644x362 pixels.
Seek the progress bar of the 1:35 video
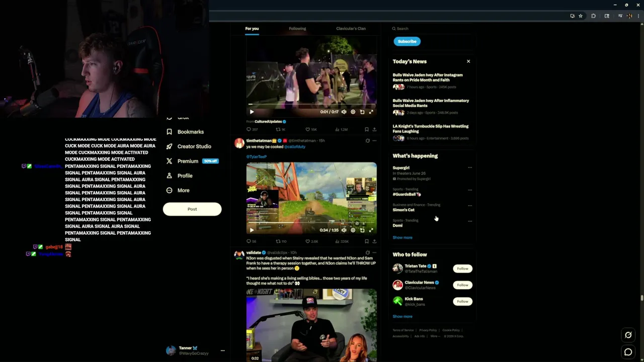311,223
